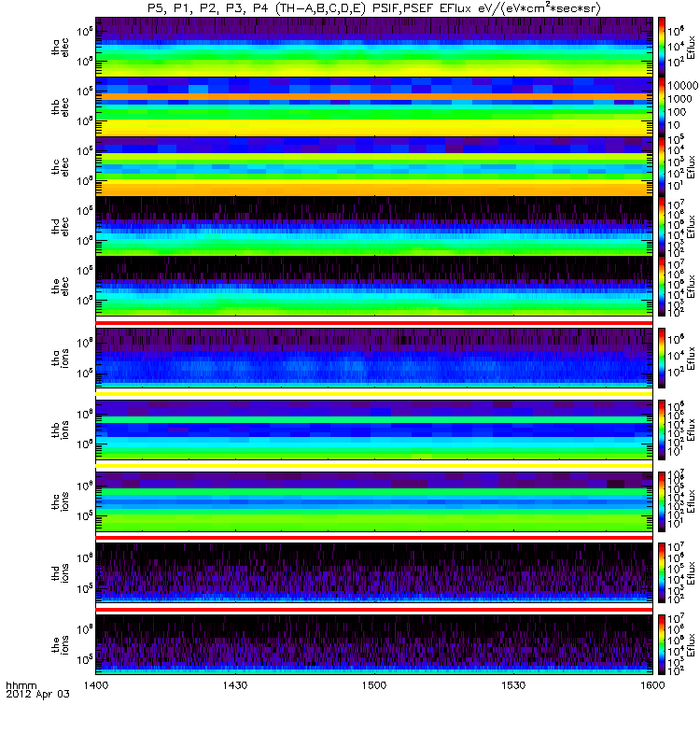Click the 10000 value on thb elec colorbar
700x747 pixels.
(683, 86)
